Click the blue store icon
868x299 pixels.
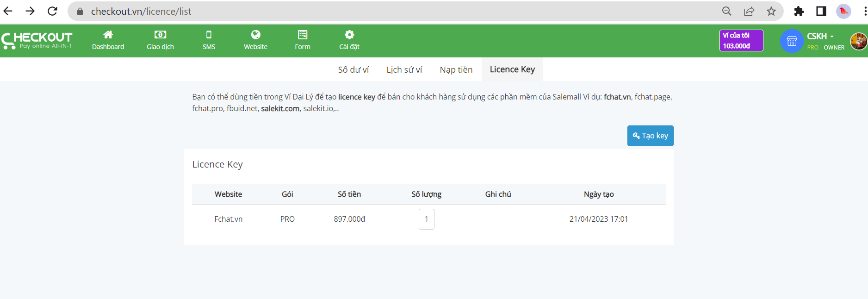(792, 41)
